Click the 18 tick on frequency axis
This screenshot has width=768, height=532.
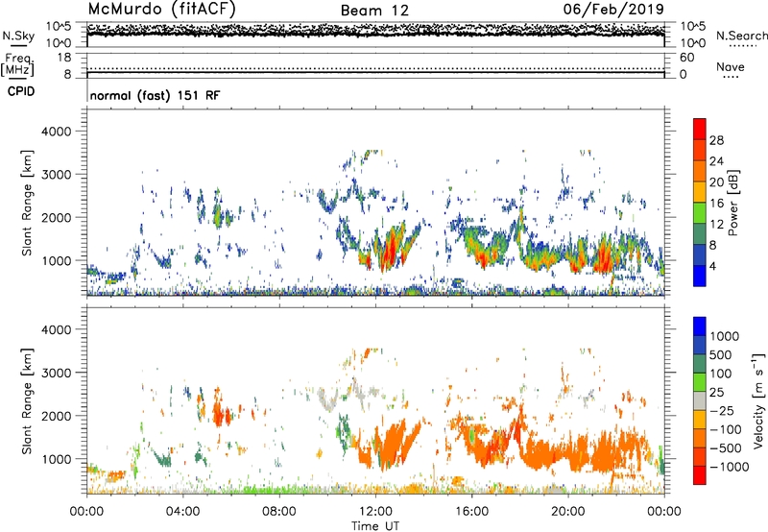(x=64, y=58)
